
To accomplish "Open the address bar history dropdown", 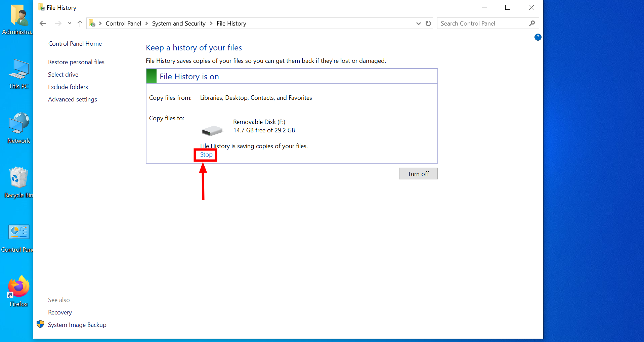I will (x=418, y=24).
